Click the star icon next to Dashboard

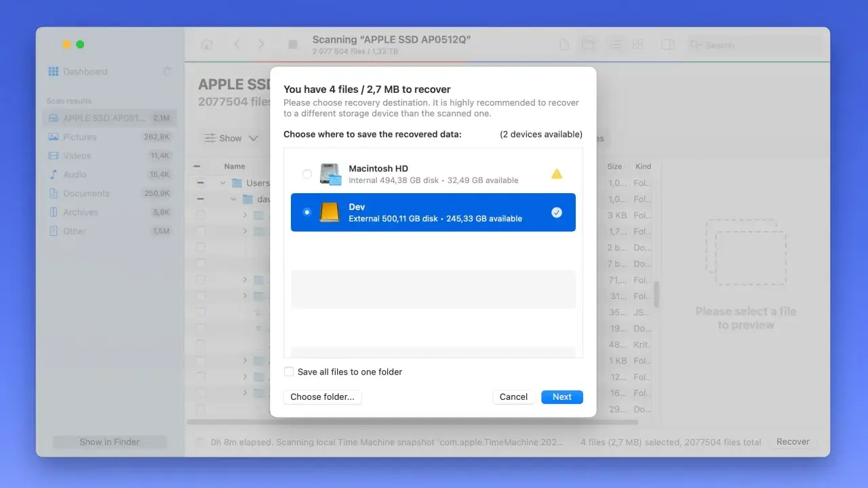167,71
